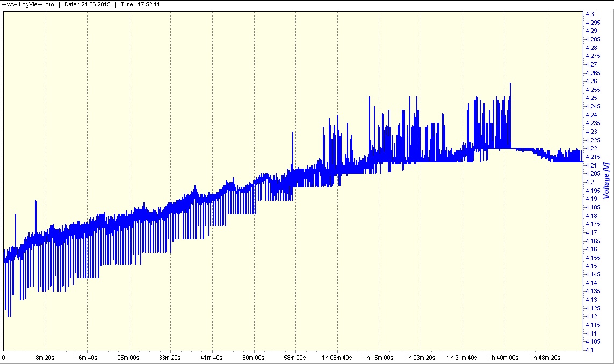Click the 41m 40s time axis label
Screen dimensions: 614x364
(212, 357)
